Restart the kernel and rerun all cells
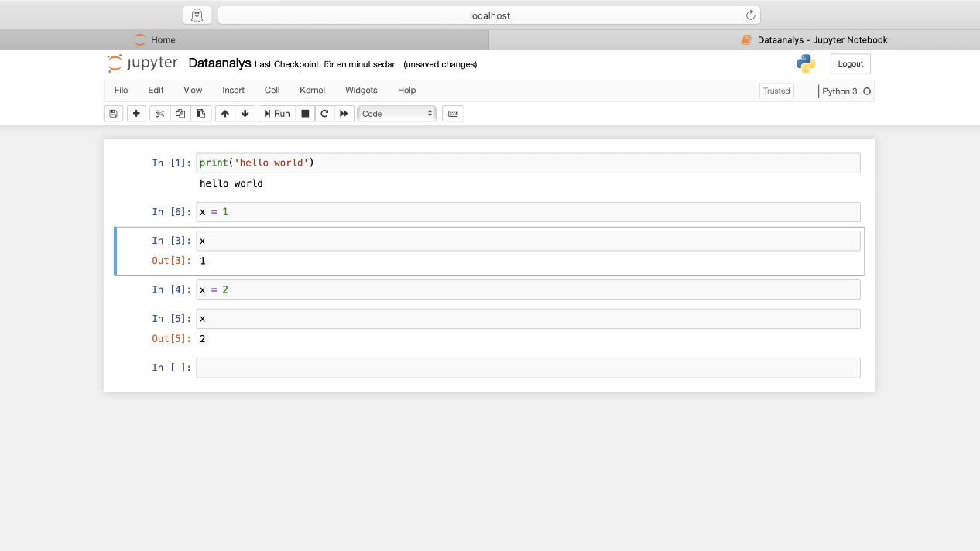The image size is (980, 551). tap(344, 114)
